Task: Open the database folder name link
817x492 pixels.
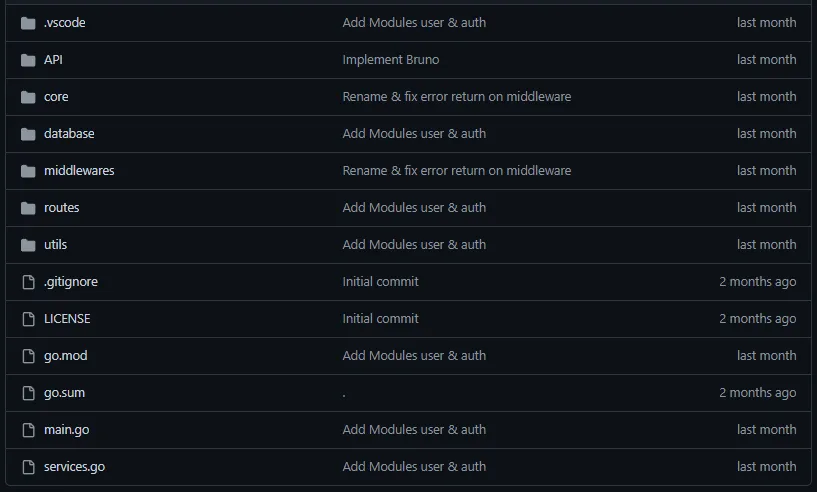Action: tap(69, 134)
